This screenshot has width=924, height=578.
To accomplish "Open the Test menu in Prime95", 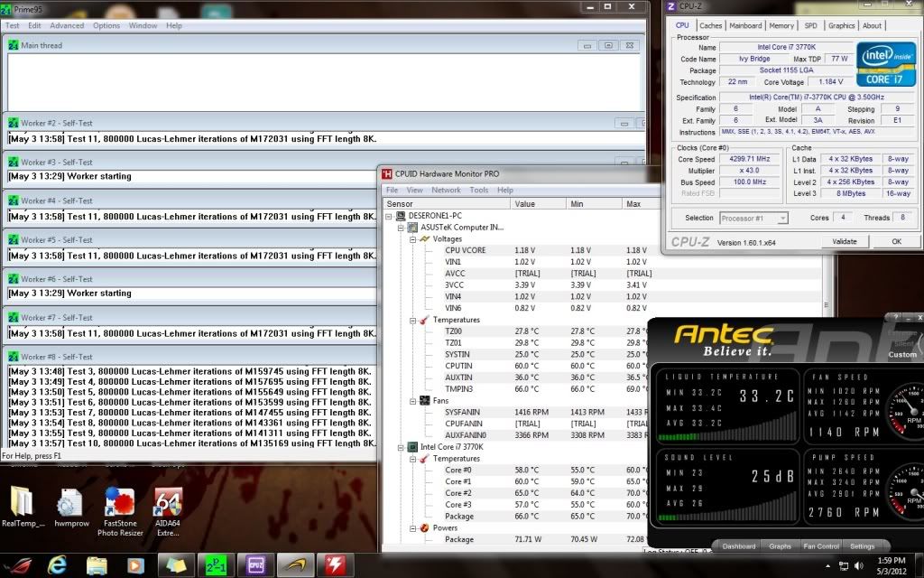I will click(x=12, y=26).
